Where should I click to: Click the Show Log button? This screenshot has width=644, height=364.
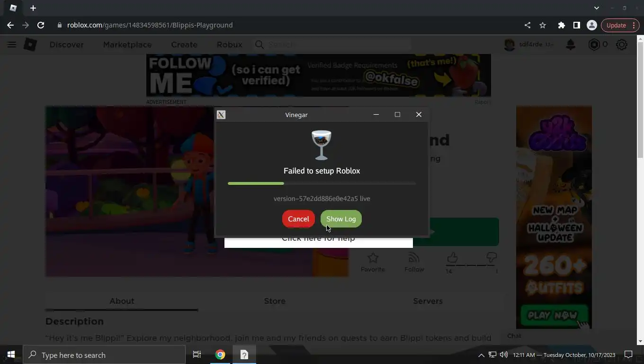point(341,219)
